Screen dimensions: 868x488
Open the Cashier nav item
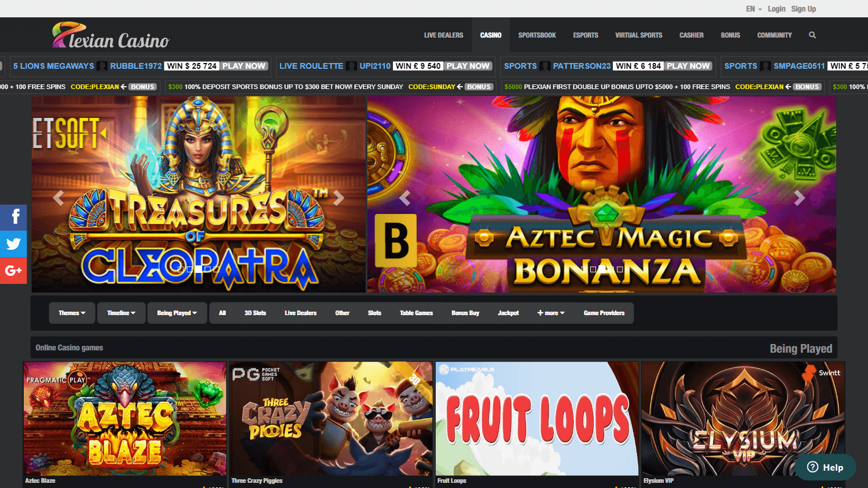pos(692,35)
